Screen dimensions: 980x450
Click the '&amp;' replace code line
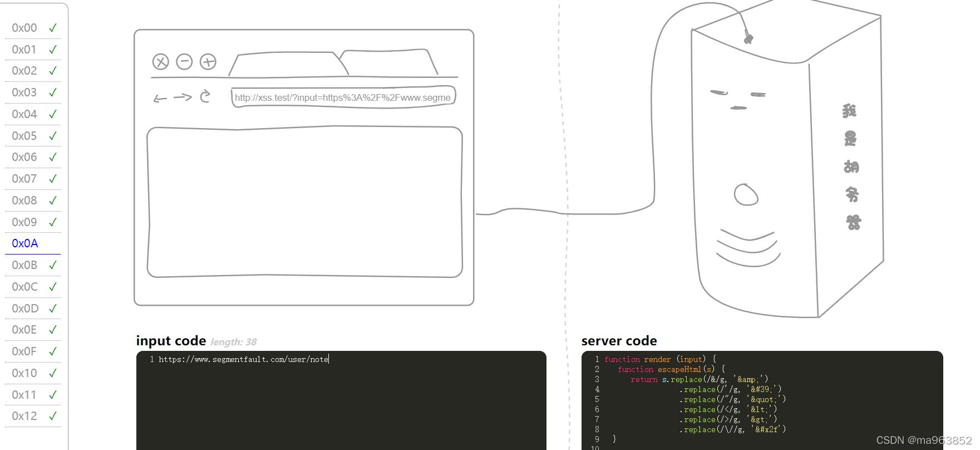(700, 379)
